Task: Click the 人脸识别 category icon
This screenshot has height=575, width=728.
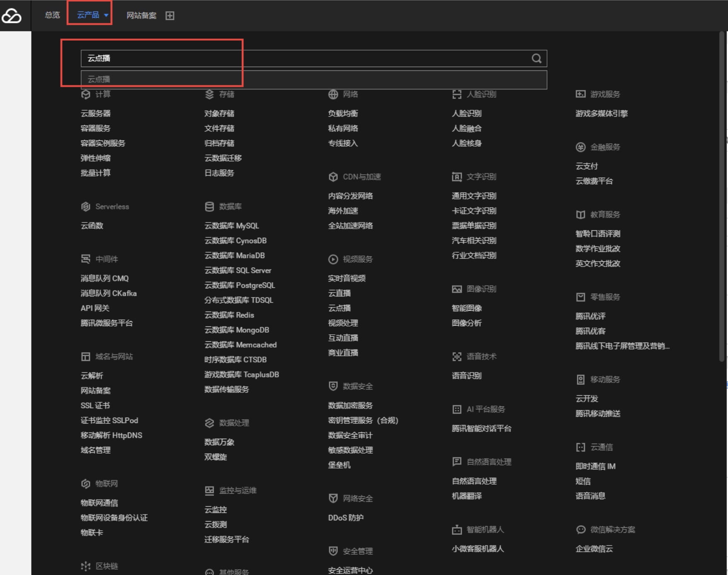Action: pyautogui.click(x=457, y=94)
